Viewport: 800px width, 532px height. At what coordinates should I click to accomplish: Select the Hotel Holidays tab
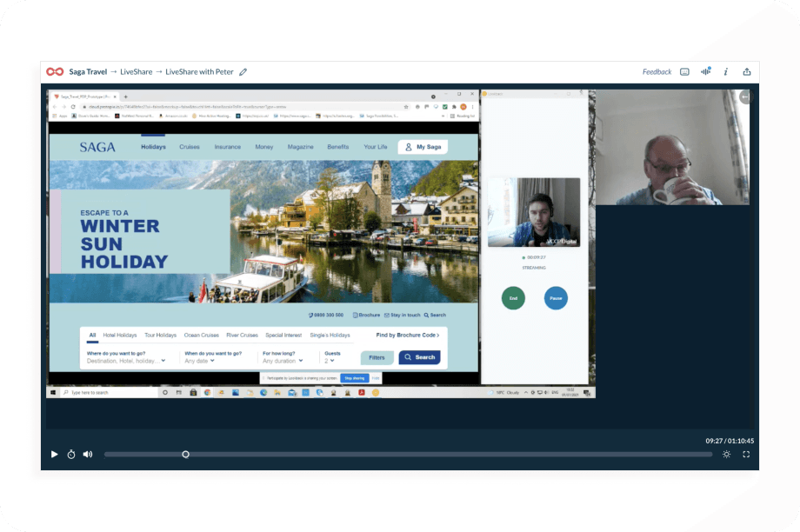(x=120, y=336)
